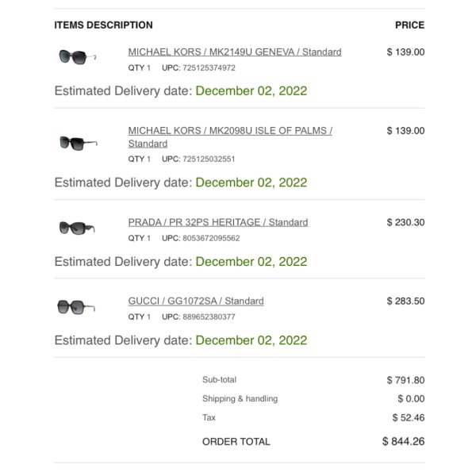Screen dimensions: 476x476
Task: Open the MK2098U Isle of Palms link
Action: point(230,137)
